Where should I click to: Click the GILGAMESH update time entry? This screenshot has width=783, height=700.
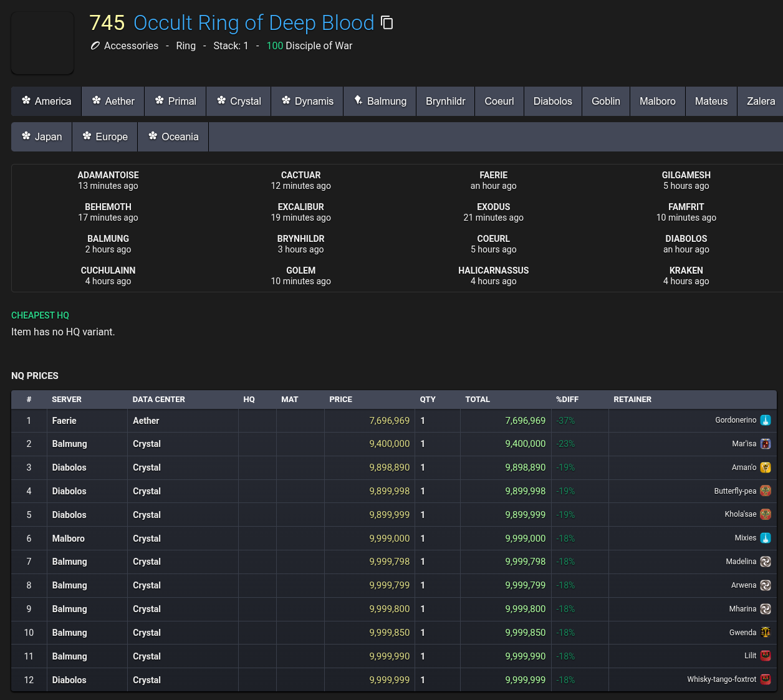tap(686, 180)
